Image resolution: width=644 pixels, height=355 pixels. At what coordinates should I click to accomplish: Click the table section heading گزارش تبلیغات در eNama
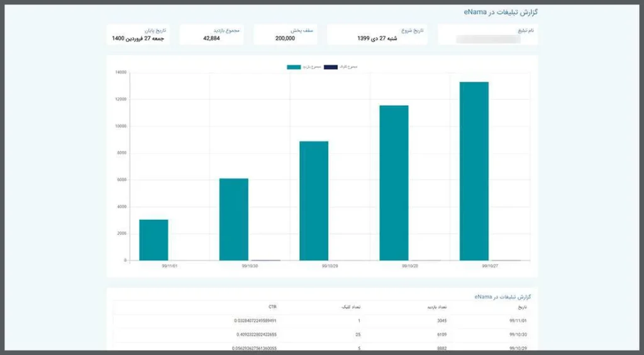click(x=502, y=297)
